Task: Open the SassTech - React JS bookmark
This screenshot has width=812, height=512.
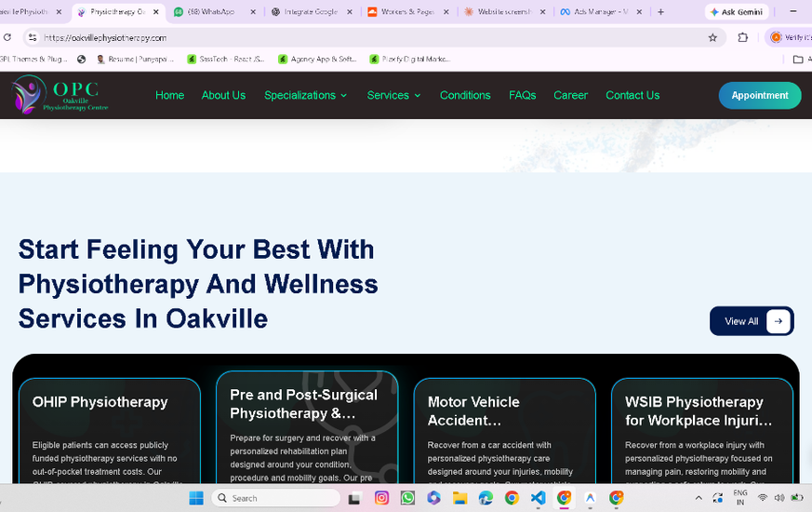Action: [226, 59]
